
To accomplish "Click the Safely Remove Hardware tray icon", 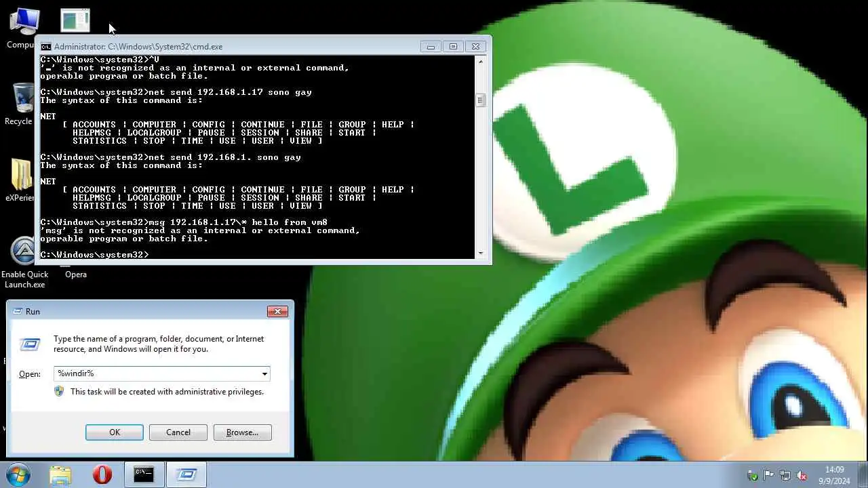I will (752, 475).
